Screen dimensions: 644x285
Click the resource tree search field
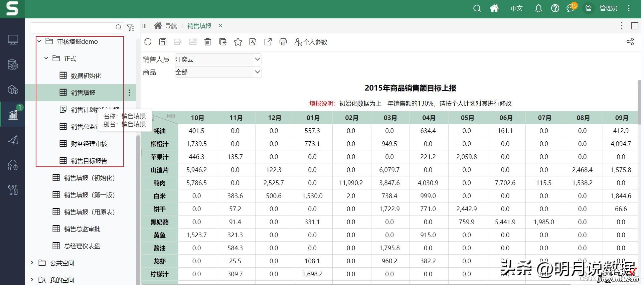[77, 27]
